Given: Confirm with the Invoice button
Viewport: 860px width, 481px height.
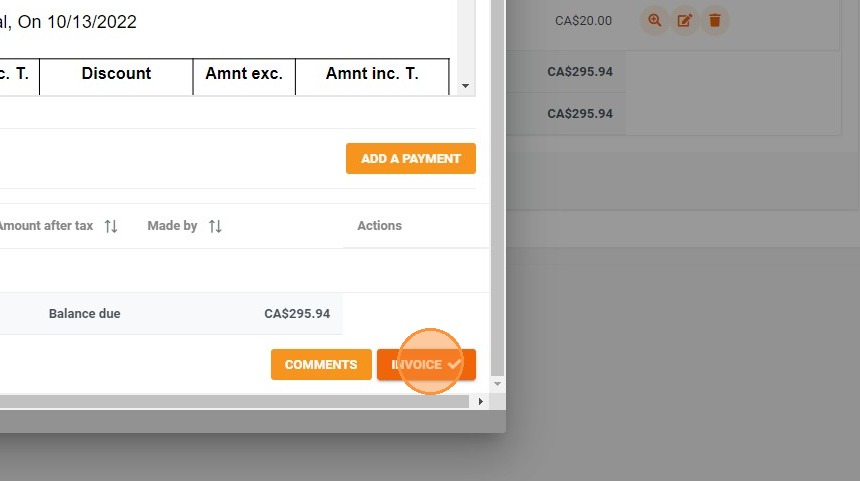Looking at the screenshot, I should tap(426, 365).
